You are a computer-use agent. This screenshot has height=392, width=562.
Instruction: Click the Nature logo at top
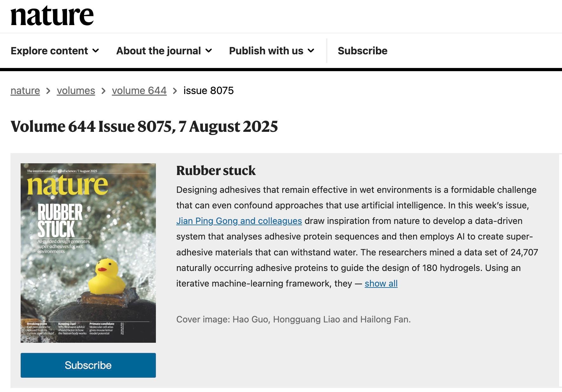click(52, 16)
